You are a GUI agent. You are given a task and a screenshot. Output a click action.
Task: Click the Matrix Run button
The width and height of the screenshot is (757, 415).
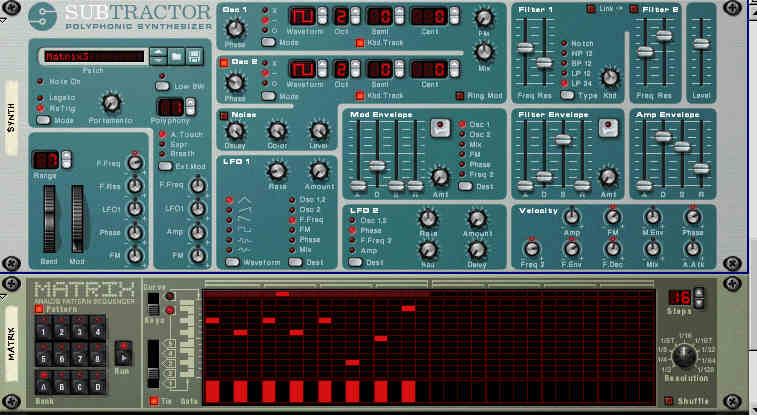(x=123, y=354)
